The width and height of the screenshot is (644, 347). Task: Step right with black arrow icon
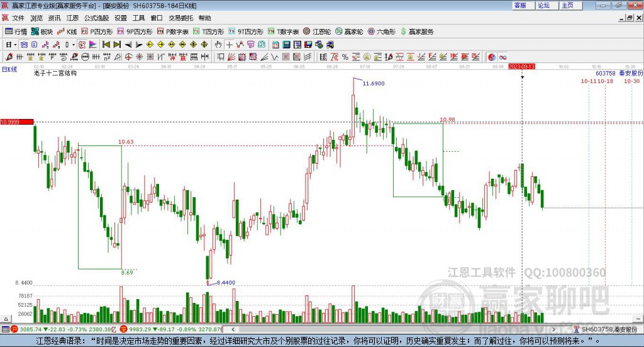point(139,45)
